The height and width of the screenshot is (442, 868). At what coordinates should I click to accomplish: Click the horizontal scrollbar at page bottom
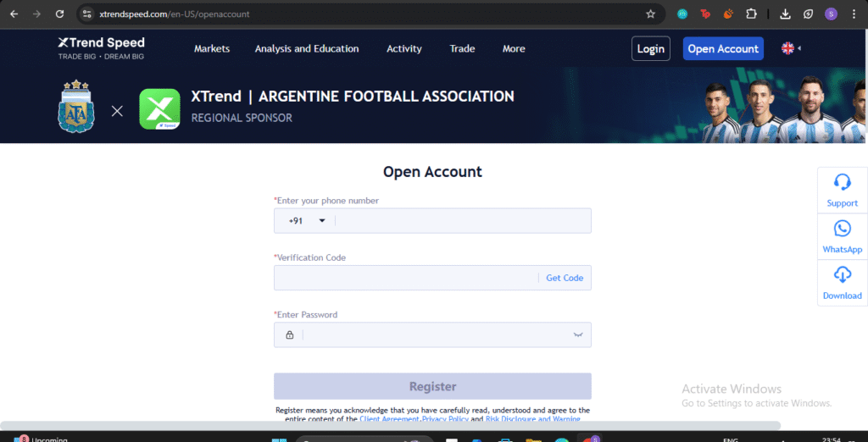[390, 425]
